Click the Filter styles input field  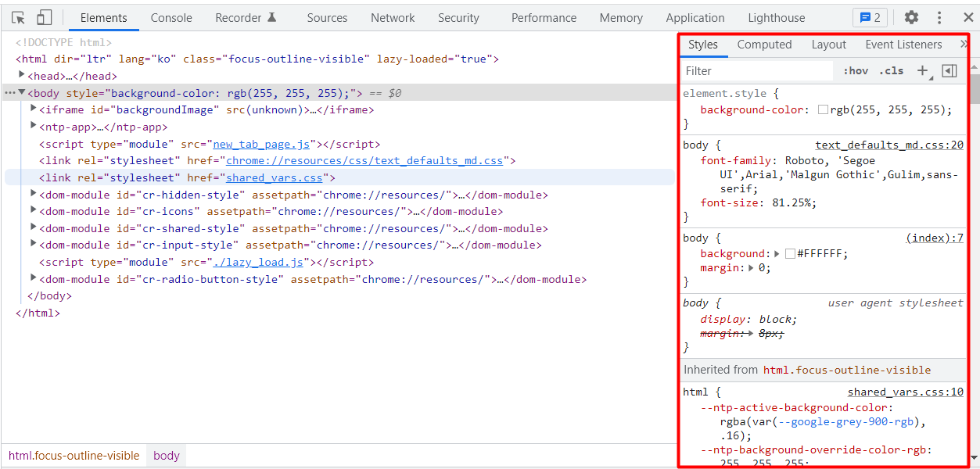pos(756,71)
